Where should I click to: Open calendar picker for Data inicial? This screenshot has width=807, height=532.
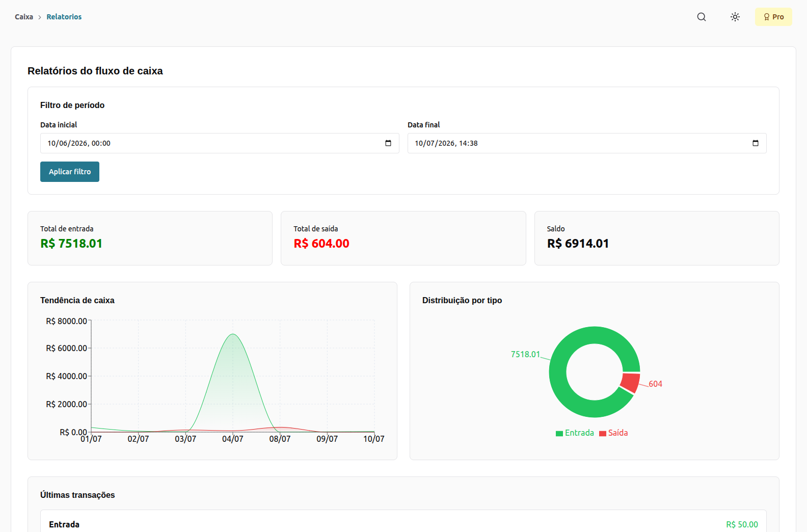click(388, 143)
